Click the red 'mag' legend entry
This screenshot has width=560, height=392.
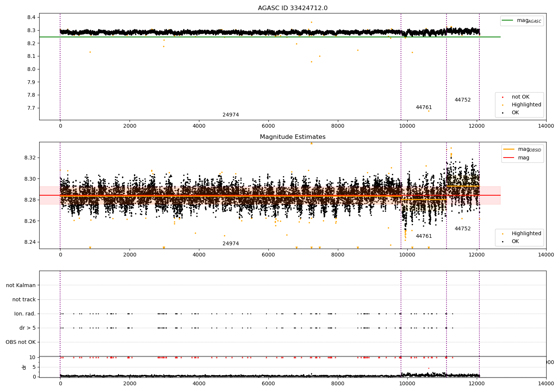point(523,158)
